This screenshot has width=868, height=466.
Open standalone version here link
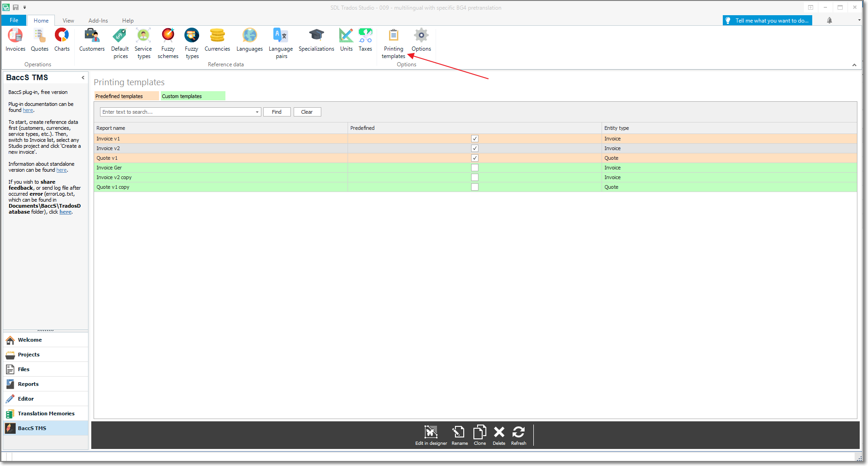[x=62, y=170]
